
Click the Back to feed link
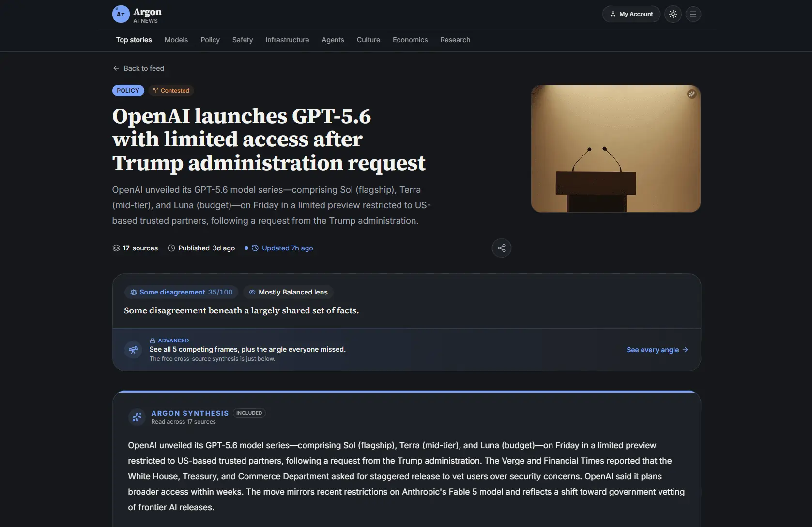[x=138, y=68]
